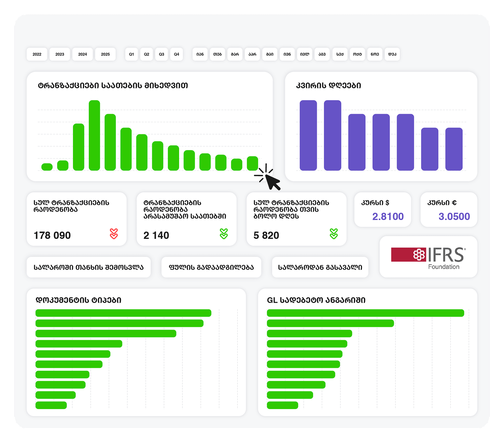The width and height of the screenshot is (504, 443).
Task: Click the tallest green bar in hourly chart
Action: coord(94,135)
